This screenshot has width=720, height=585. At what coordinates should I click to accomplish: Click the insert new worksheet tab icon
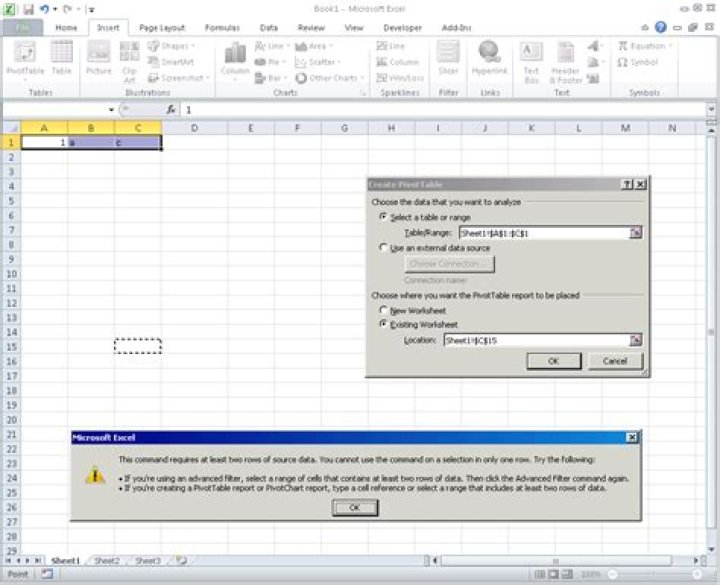tap(181, 561)
